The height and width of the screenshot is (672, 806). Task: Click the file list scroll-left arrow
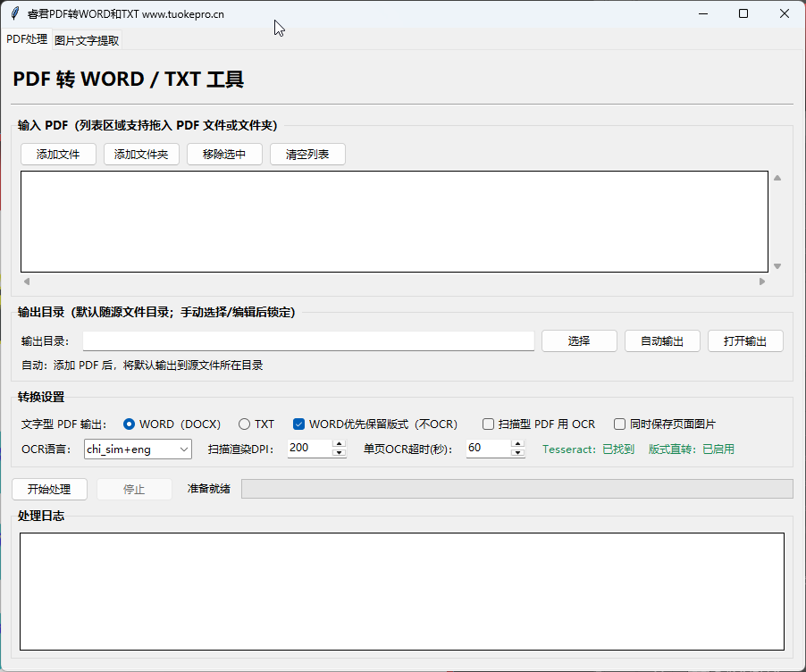pos(27,281)
